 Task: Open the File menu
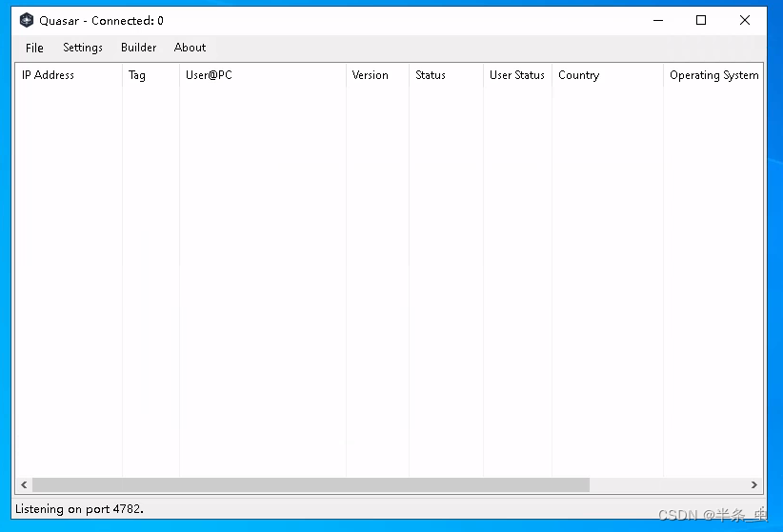pyautogui.click(x=34, y=48)
